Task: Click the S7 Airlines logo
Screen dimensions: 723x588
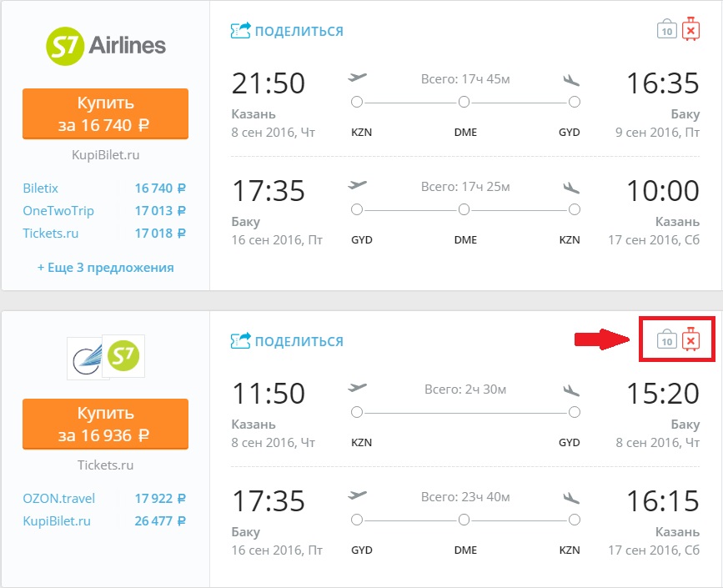Action: click(105, 45)
